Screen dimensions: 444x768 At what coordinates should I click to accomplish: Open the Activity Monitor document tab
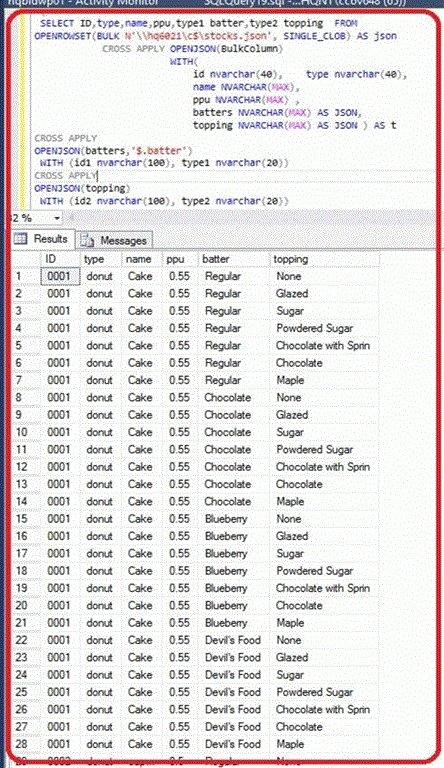83,3
